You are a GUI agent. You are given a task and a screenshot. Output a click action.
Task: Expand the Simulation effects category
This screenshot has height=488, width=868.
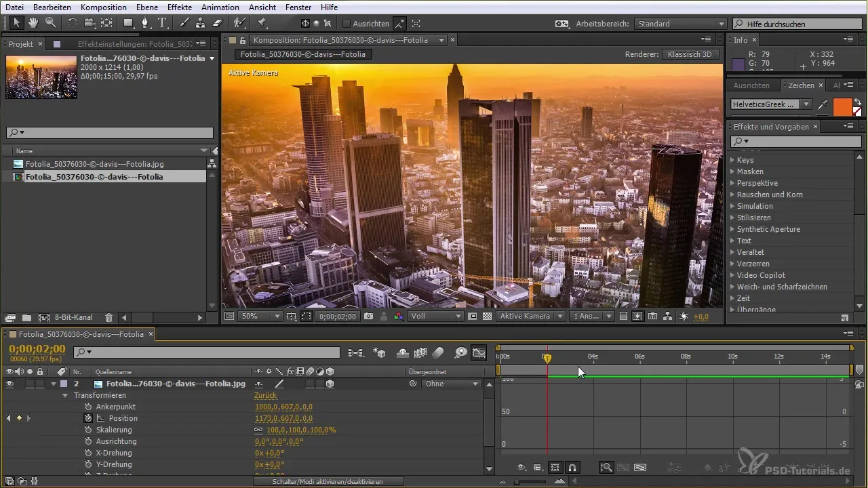(x=733, y=207)
